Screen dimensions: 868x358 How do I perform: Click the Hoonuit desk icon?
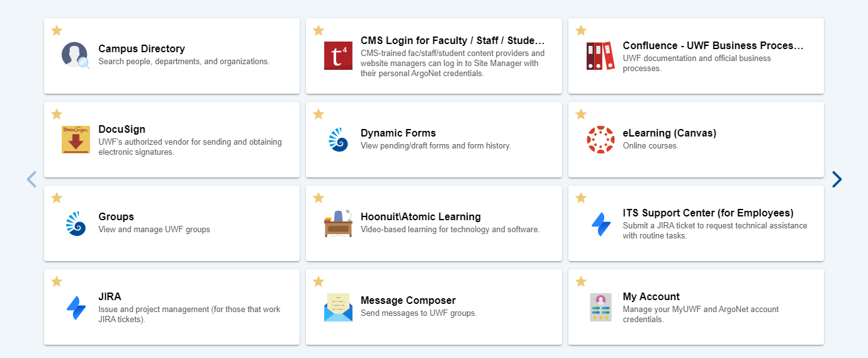coord(338,223)
